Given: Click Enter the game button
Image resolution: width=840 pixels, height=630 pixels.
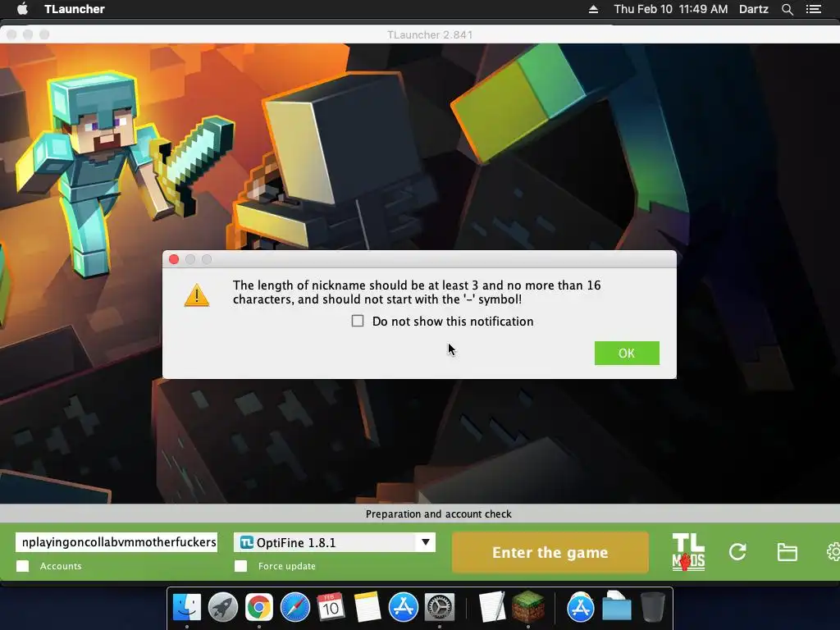Looking at the screenshot, I should pyautogui.click(x=550, y=552).
